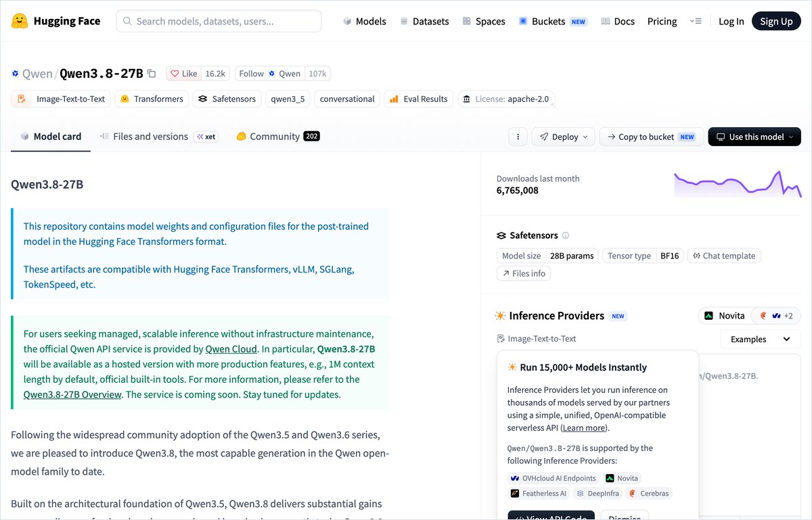Image resolution: width=812 pixels, height=520 pixels.
Task: Click the 6,765,008 downloads number
Action: 518,191
